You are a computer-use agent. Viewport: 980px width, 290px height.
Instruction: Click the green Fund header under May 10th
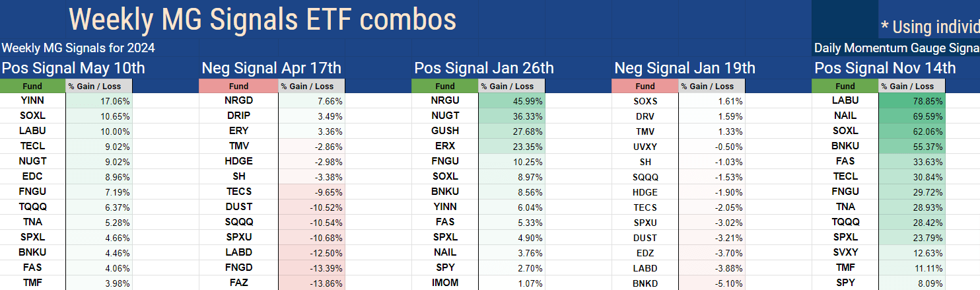point(32,86)
